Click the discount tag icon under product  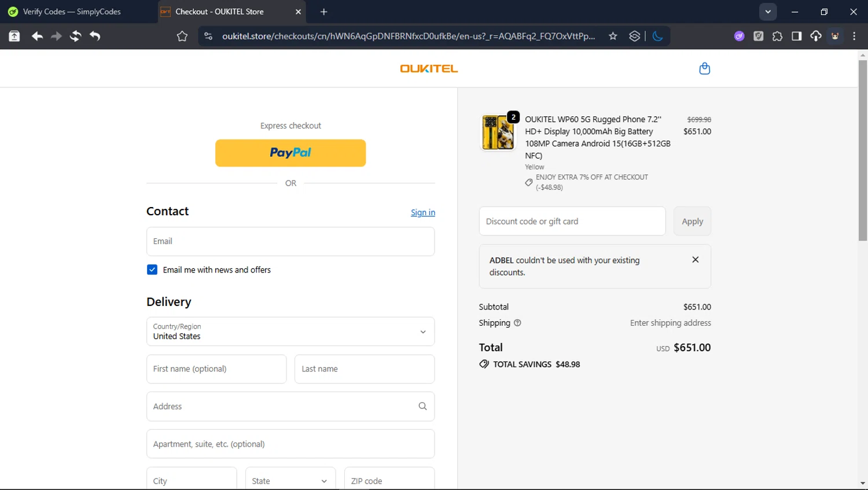click(529, 182)
